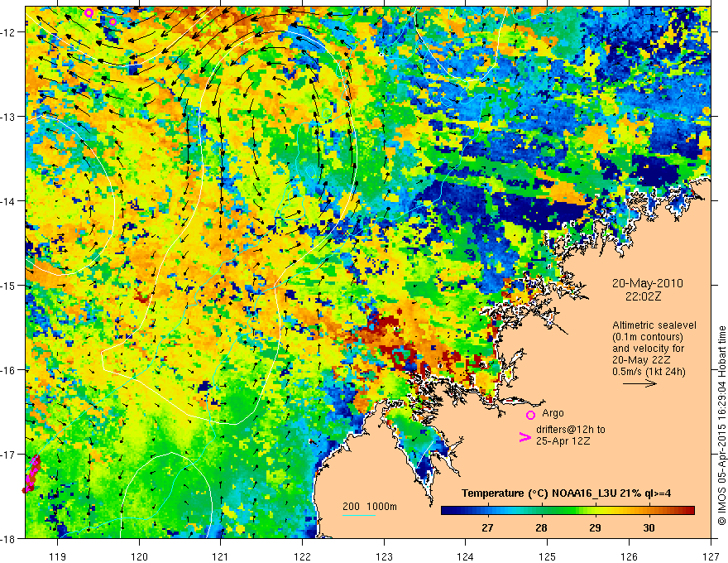
Task: Click the 'Temperature (°C) NOAA16_L3U 21% ql>=4' title
Action: [566, 493]
